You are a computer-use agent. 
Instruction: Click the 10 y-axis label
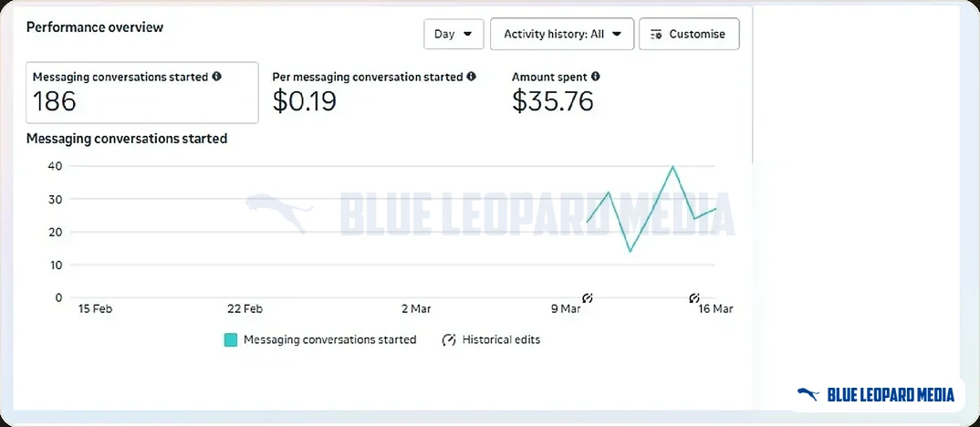click(x=55, y=266)
